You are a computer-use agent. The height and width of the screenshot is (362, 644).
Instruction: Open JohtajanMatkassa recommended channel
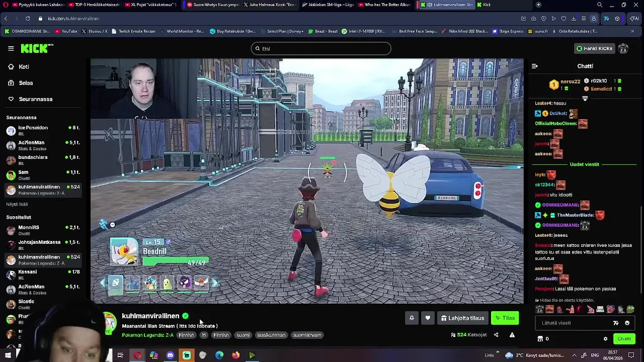coord(43,244)
